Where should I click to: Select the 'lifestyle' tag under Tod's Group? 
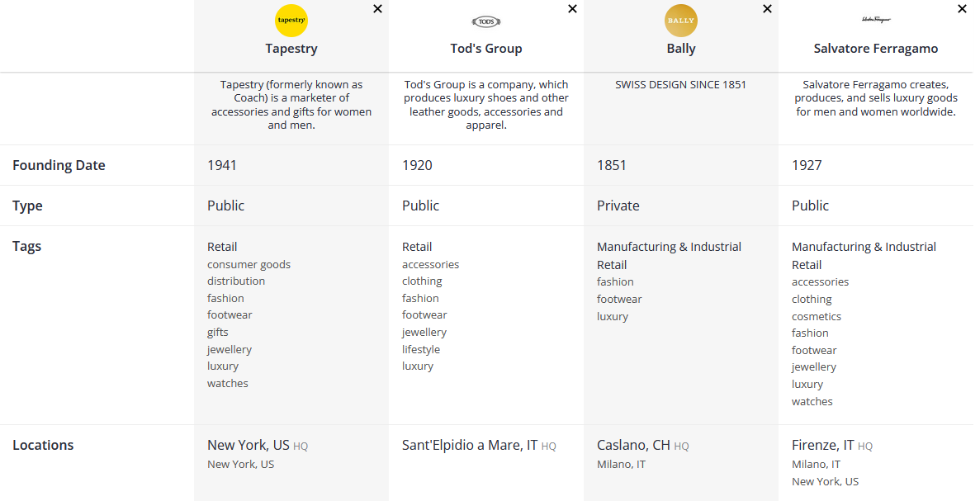pos(421,350)
